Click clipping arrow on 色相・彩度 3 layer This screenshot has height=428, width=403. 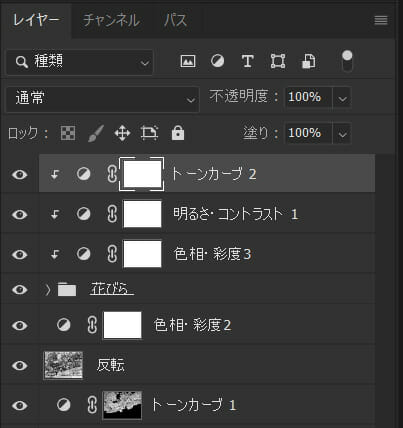point(55,254)
